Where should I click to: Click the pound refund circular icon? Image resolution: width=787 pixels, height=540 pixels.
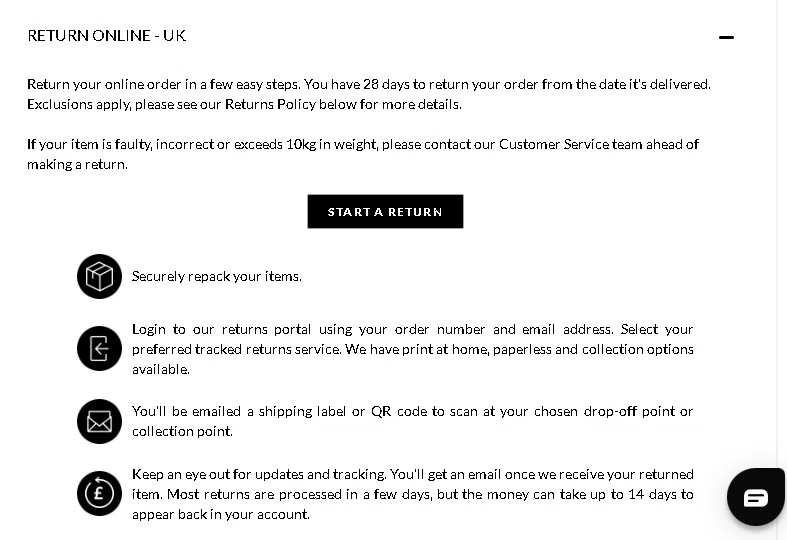[x=99, y=493]
